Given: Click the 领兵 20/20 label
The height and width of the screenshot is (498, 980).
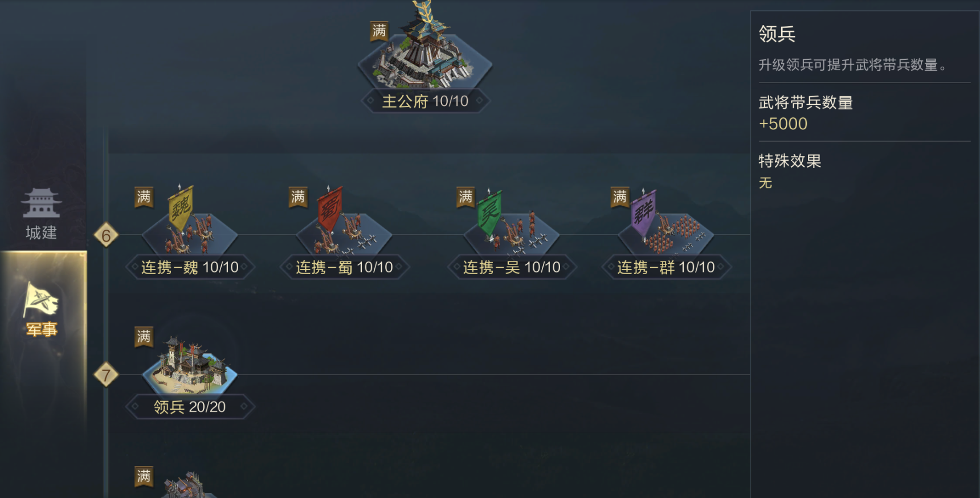Looking at the screenshot, I should pyautogui.click(x=190, y=407).
